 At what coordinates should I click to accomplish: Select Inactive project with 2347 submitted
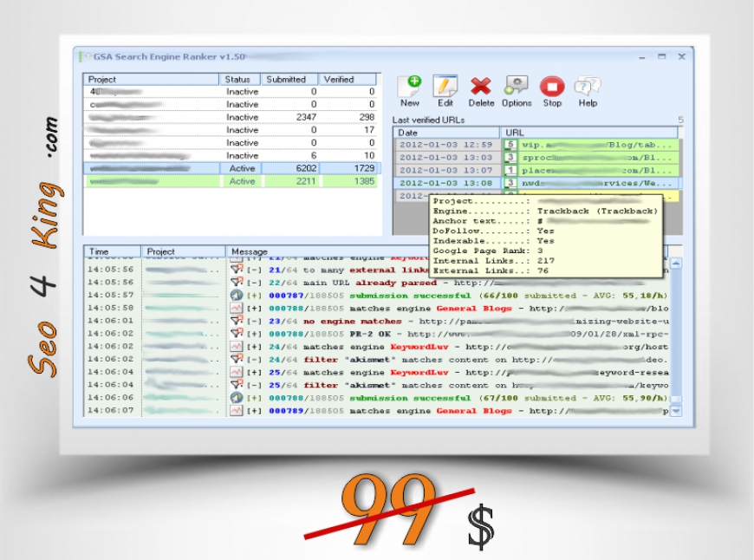232,117
